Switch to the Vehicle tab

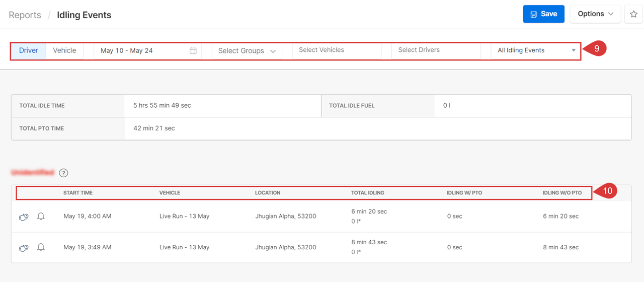click(x=64, y=50)
